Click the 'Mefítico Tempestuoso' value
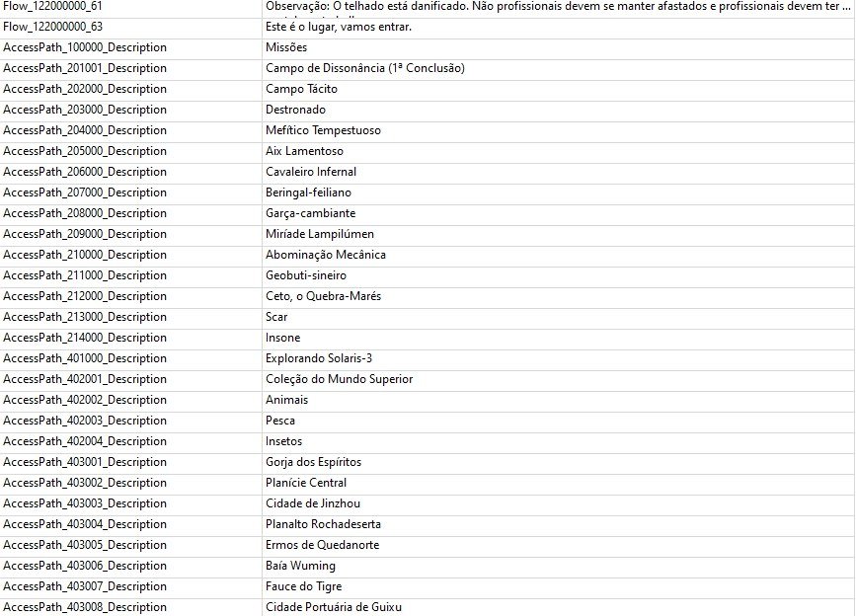Image resolution: width=856 pixels, height=616 pixels. coord(558,131)
